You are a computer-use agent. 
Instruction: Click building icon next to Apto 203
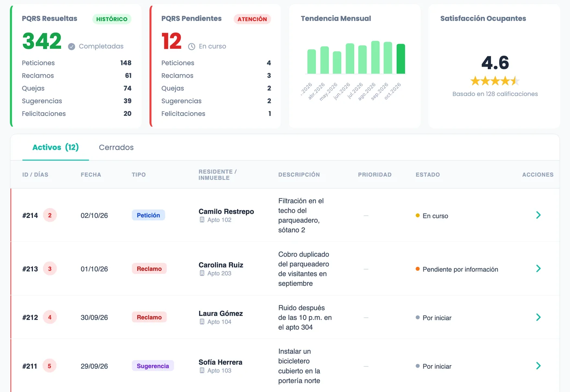tap(202, 273)
